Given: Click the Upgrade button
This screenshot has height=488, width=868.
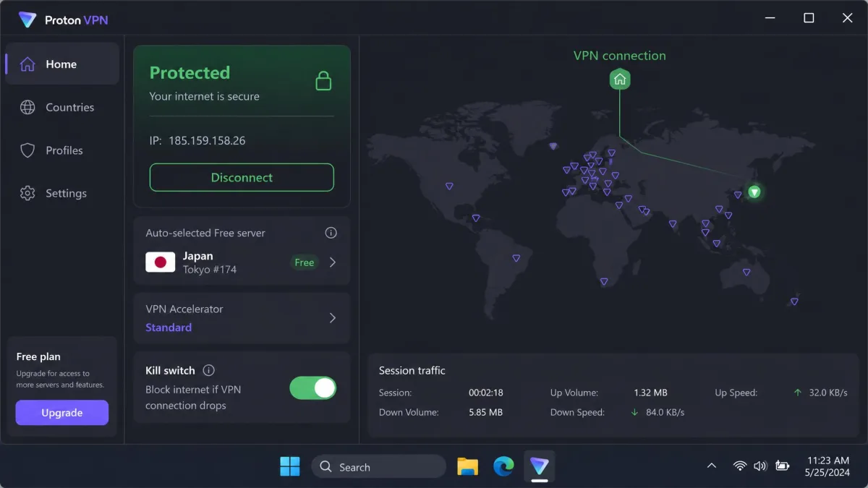Looking at the screenshot, I should pyautogui.click(x=62, y=413).
